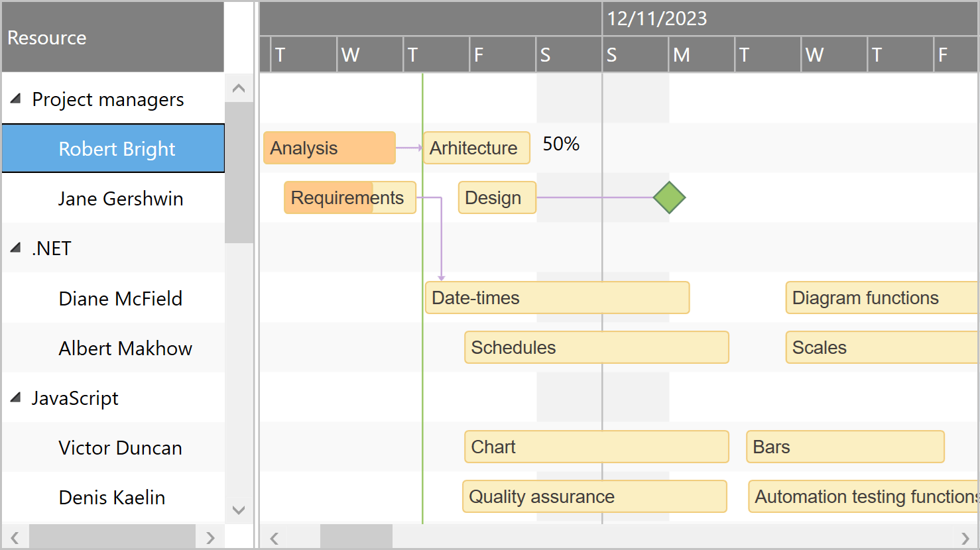980x550 pixels.
Task: Click the green milestone diamond after Design
Action: (x=670, y=197)
